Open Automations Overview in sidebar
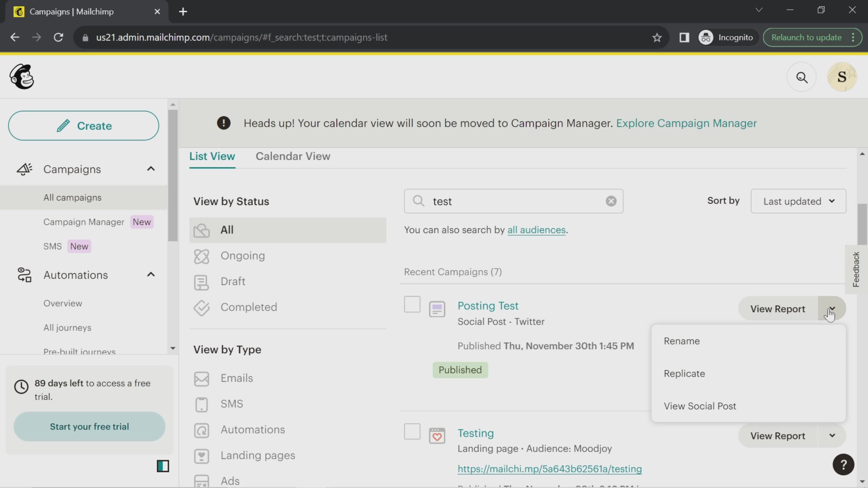Viewport: 868px width, 488px height. (63, 303)
